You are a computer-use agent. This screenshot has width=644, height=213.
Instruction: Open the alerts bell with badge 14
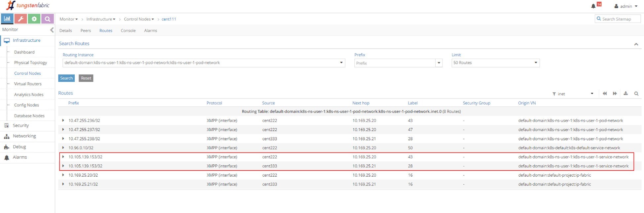(596, 6)
